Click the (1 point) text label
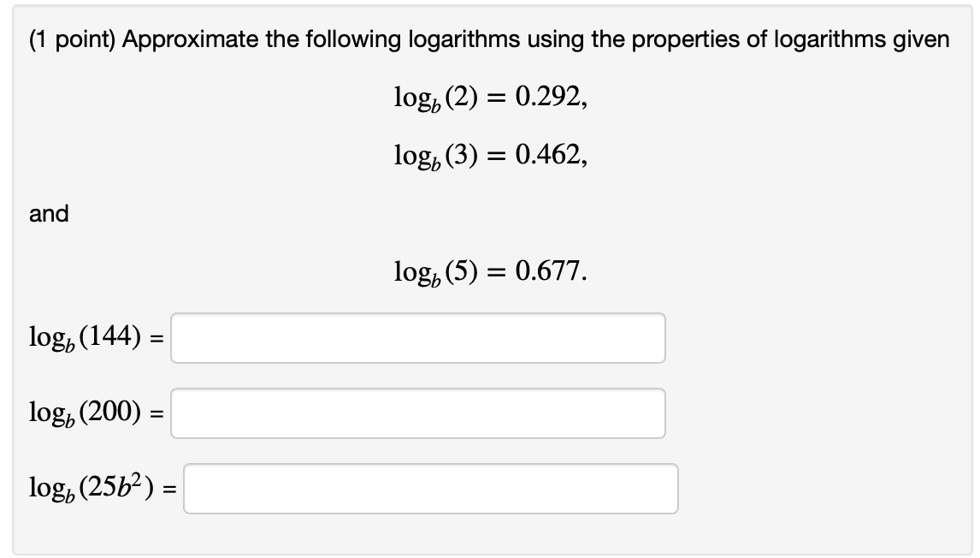 73,38
